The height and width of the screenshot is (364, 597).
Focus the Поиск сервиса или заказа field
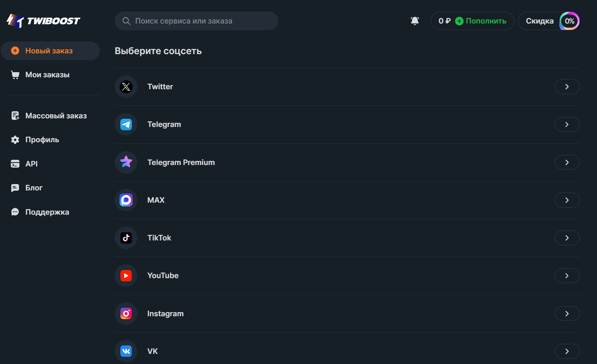tap(202, 21)
